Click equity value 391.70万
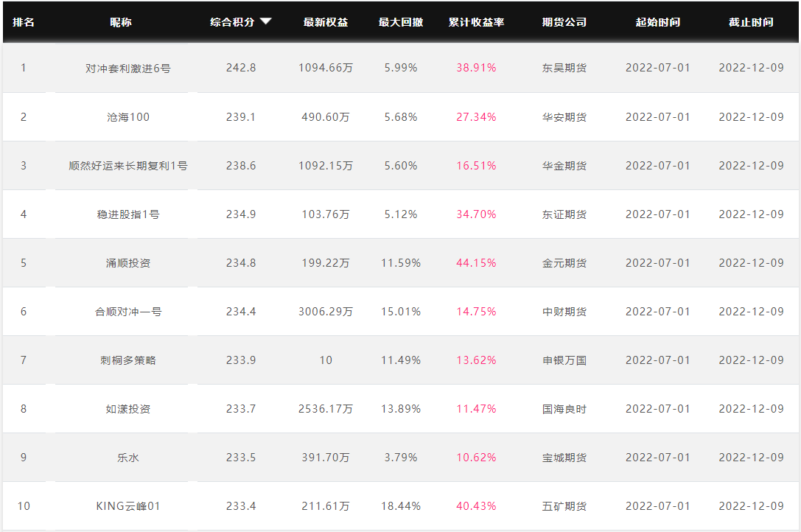This screenshot has width=801, height=532. [x=326, y=458]
